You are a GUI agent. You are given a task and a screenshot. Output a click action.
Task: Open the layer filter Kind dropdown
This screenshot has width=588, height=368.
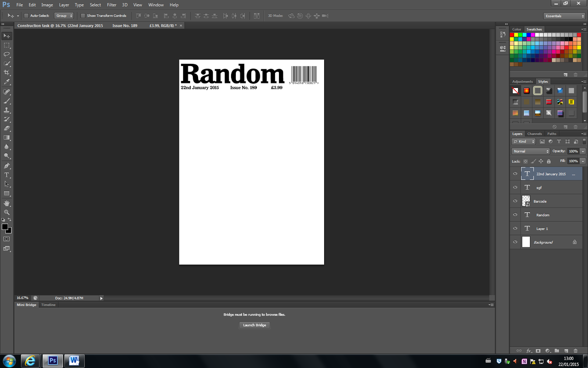(524, 142)
